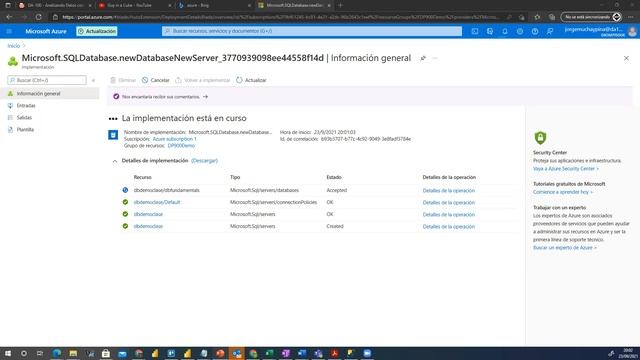Open the Azure subscription 1 link
The width and height of the screenshot is (640, 360).
pyautogui.click(x=174, y=139)
